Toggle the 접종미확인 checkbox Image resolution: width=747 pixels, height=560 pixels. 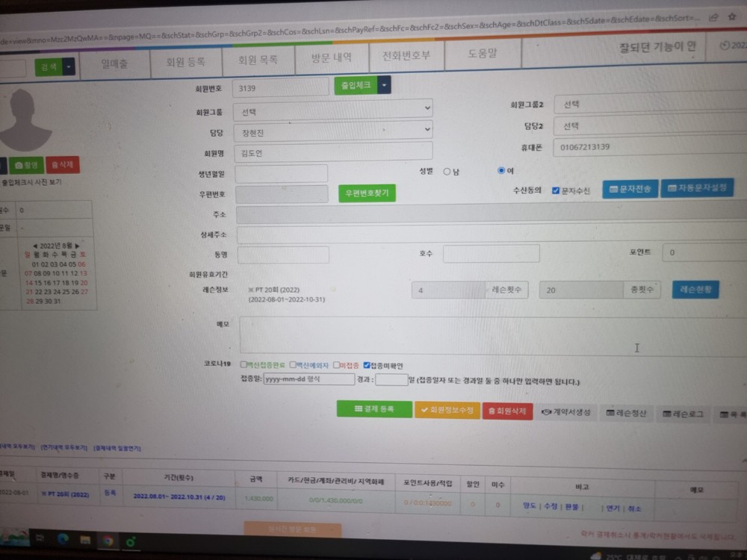(367, 365)
